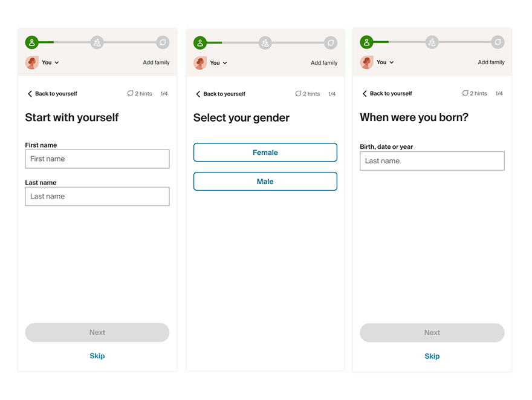Click back arrow on Start with yourself panel
532x400 pixels.
click(x=30, y=94)
